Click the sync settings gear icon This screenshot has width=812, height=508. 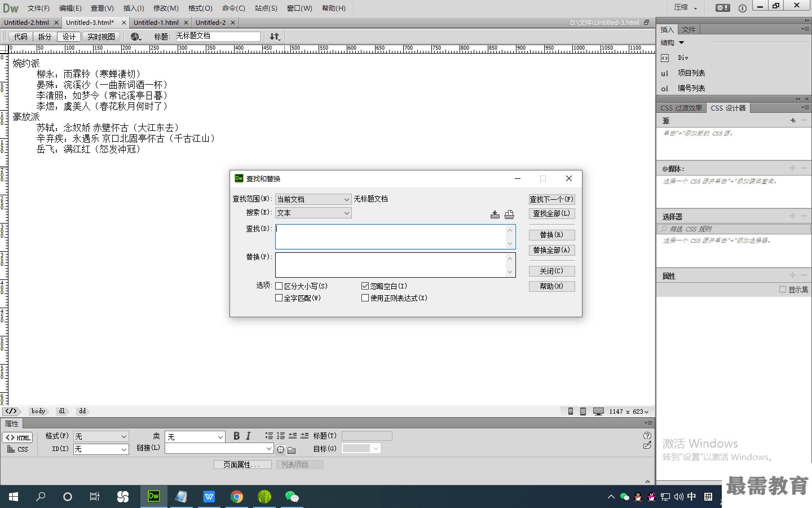pyautogui.click(x=723, y=8)
